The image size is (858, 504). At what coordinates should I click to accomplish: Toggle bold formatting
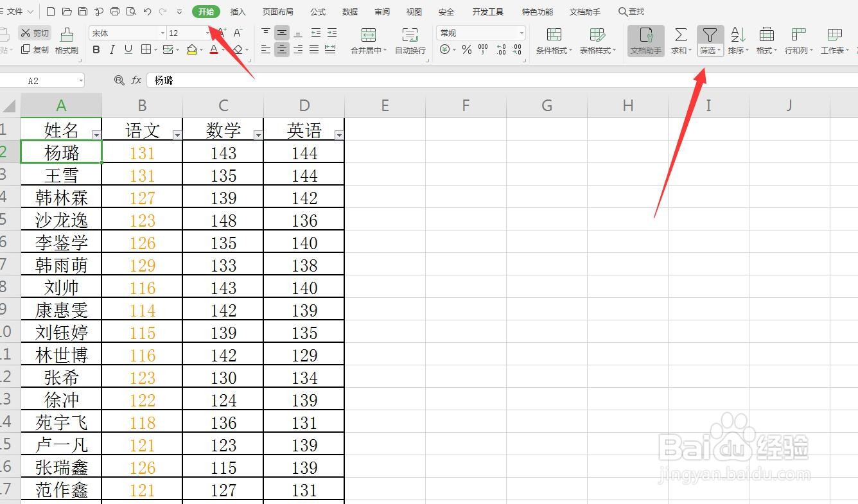(96, 49)
